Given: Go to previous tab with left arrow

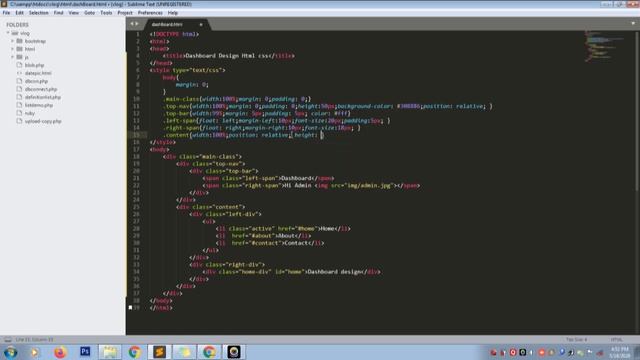Looking at the screenshot, I should pyautogui.click(x=132, y=24).
